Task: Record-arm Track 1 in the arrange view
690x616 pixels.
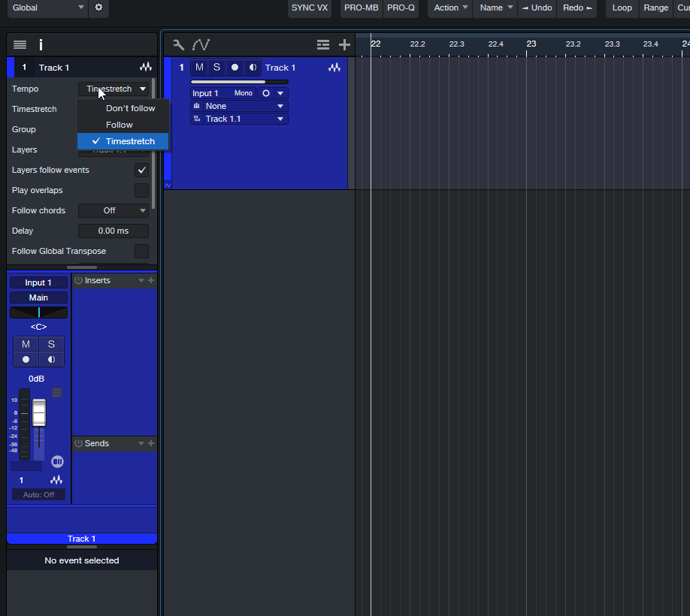Action: click(x=235, y=68)
